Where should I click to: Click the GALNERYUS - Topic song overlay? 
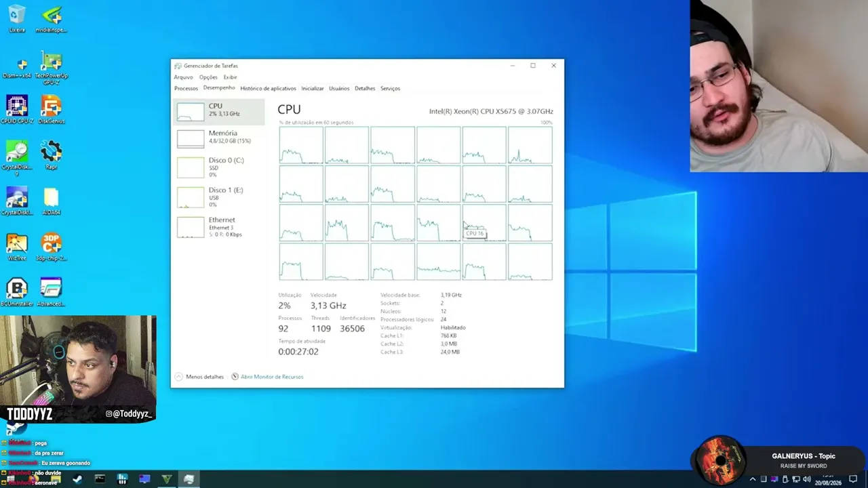tap(803, 456)
